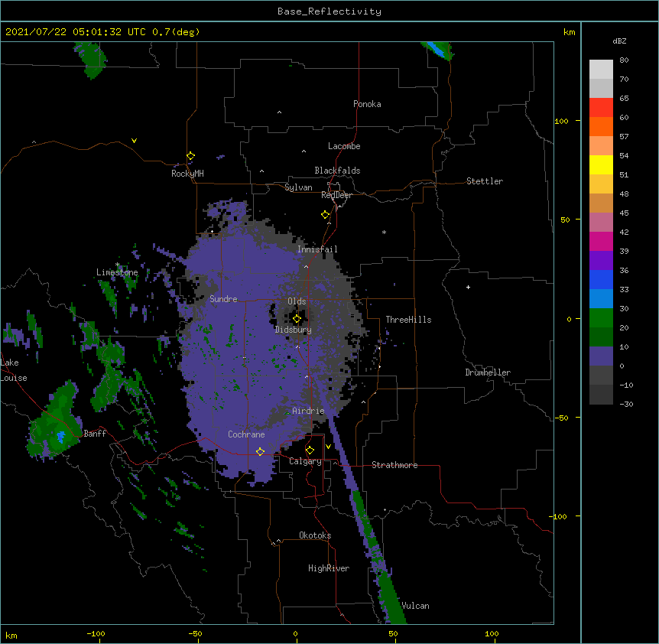Viewport: 659px width, 644px height.
Task: Click the Strathmore label
Action: (x=394, y=465)
